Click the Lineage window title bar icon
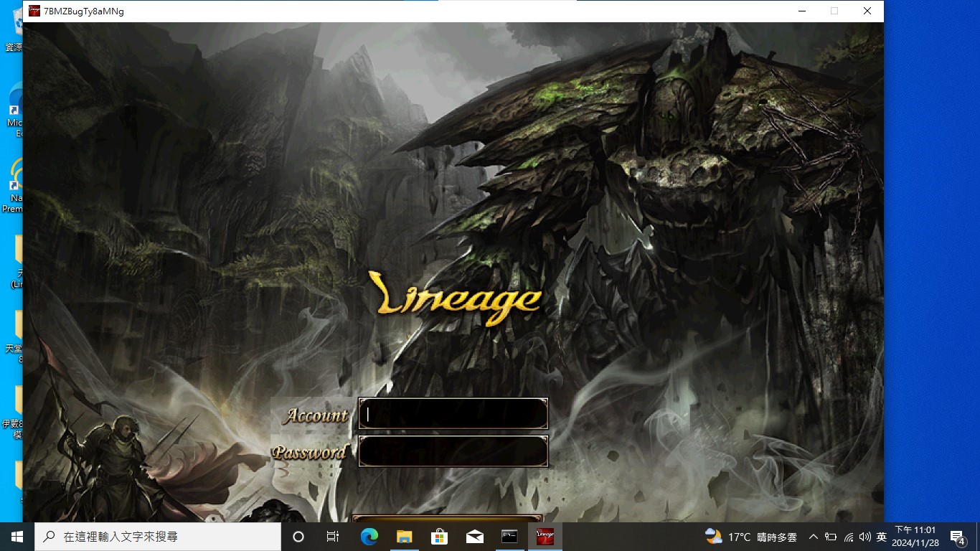 [x=34, y=11]
